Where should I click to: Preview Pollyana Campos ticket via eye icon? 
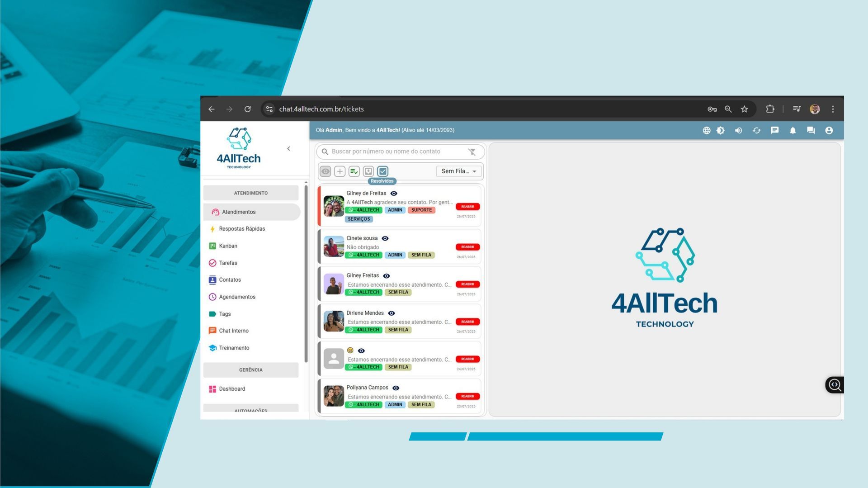coord(396,388)
